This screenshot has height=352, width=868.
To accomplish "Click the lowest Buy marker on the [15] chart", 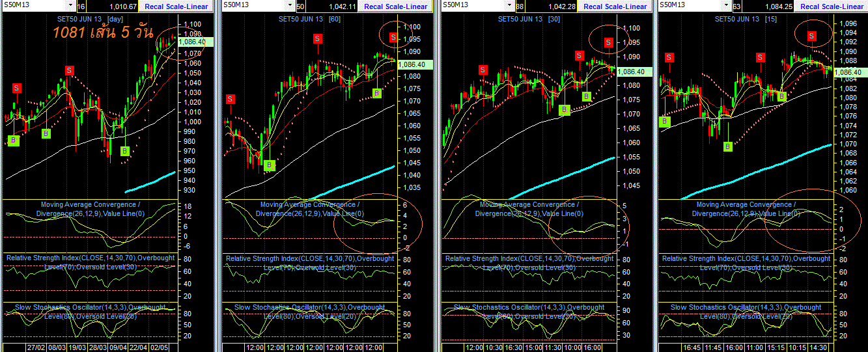I will pyautogui.click(x=728, y=146).
